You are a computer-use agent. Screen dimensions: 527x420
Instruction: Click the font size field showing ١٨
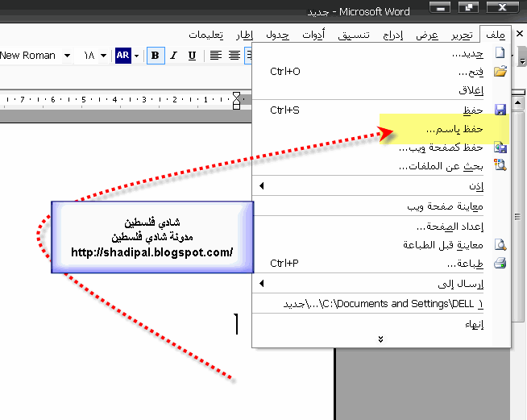(88, 56)
